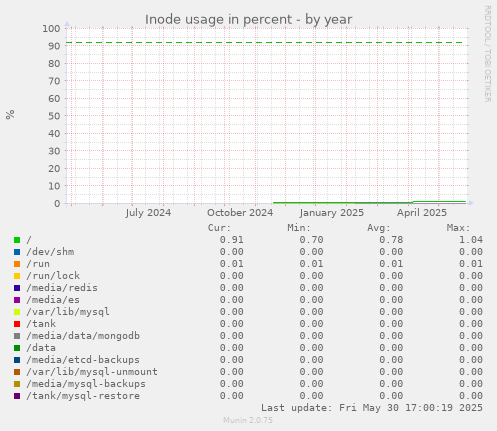Click the 'Cur:' column header

pos(219,228)
